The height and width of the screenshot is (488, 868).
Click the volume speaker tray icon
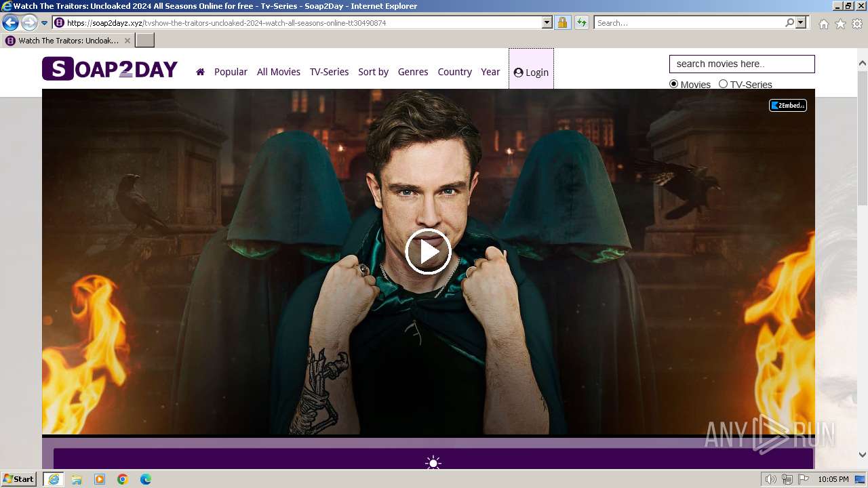(771, 479)
